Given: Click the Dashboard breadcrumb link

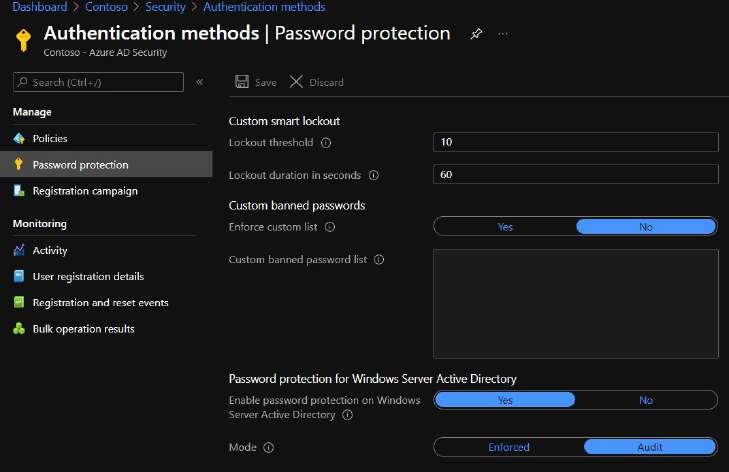Looking at the screenshot, I should [39, 7].
